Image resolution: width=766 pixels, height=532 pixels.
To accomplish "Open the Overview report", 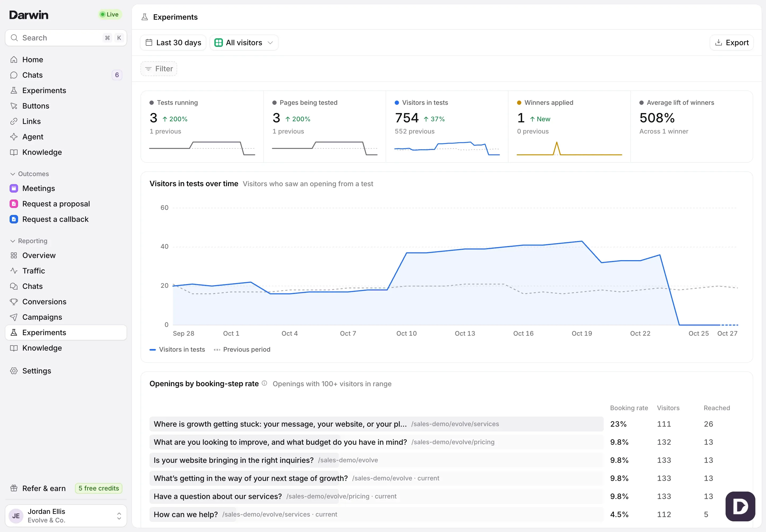I will (66, 255).
